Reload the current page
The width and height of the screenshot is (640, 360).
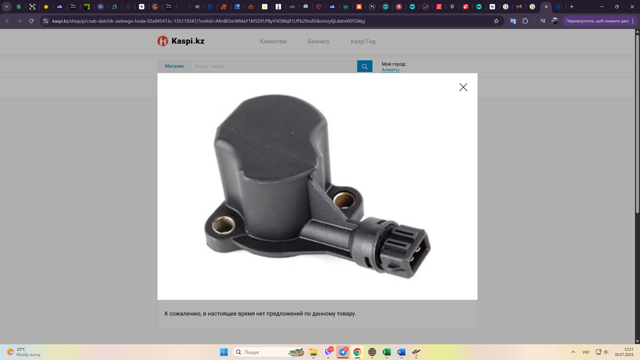tap(31, 21)
